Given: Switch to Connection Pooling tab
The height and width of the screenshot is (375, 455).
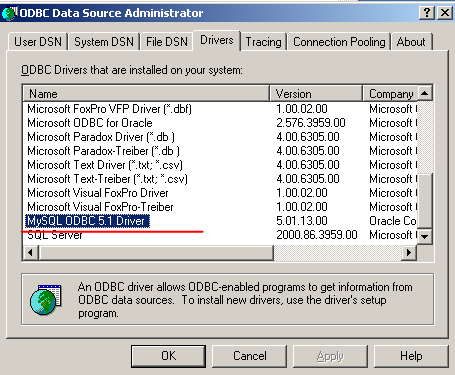Looking at the screenshot, I should tap(339, 42).
